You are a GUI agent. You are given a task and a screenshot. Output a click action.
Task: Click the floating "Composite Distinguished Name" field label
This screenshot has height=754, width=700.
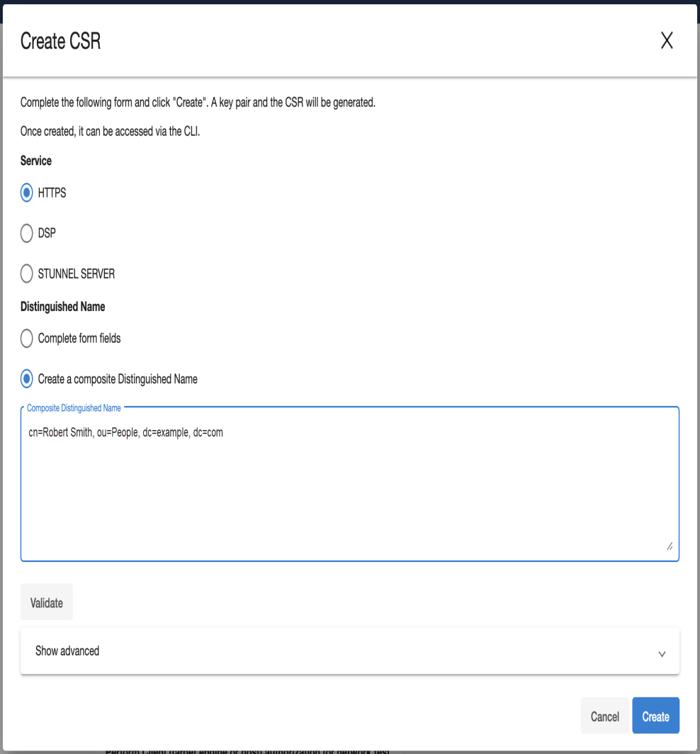click(74, 408)
